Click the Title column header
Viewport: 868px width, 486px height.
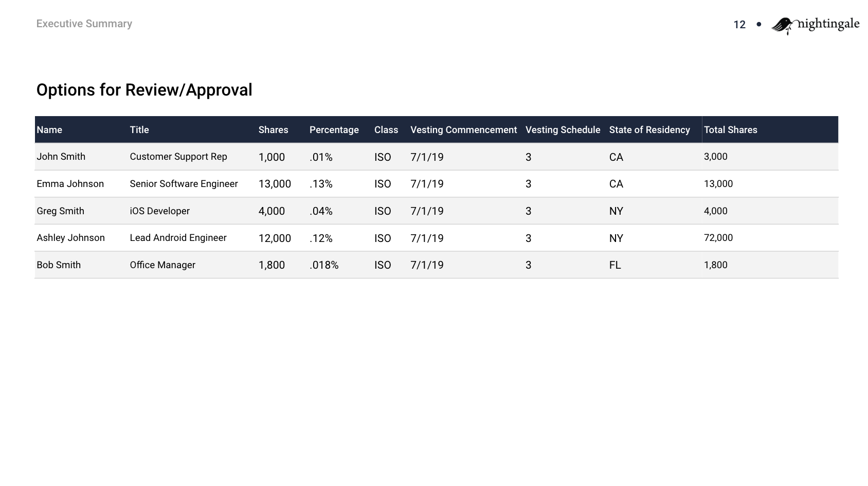pos(139,130)
